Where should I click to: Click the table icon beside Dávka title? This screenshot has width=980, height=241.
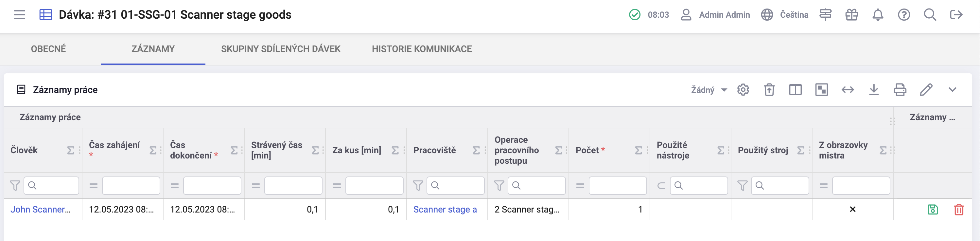(46, 15)
